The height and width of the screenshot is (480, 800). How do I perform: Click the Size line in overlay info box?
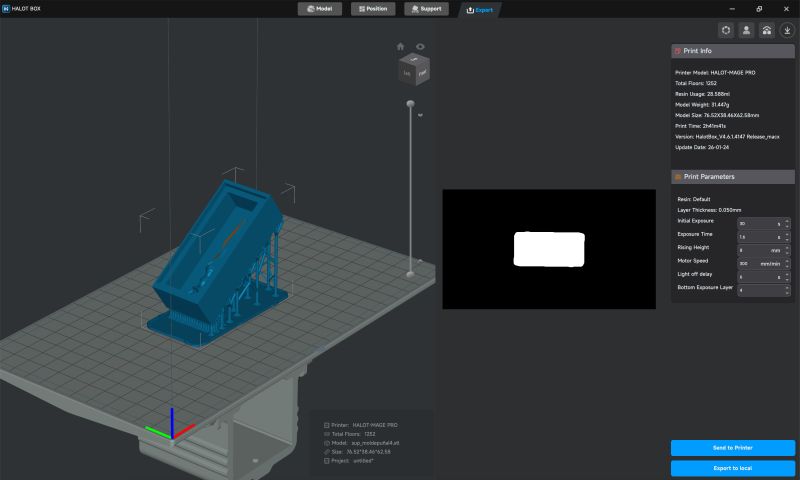pos(357,452)
